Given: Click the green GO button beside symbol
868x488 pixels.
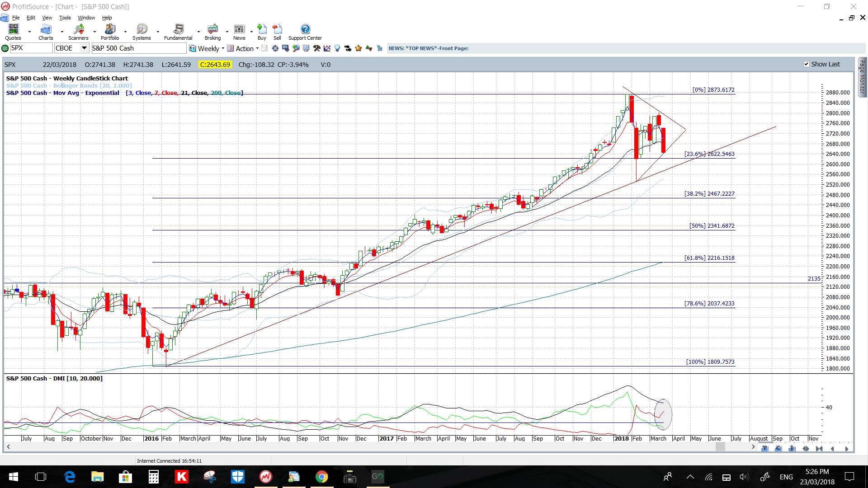Looking at the screenshot, I should point(5,48).
